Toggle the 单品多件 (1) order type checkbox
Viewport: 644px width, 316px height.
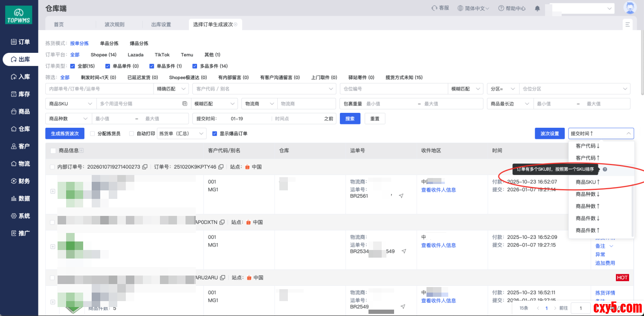[152, 66]
